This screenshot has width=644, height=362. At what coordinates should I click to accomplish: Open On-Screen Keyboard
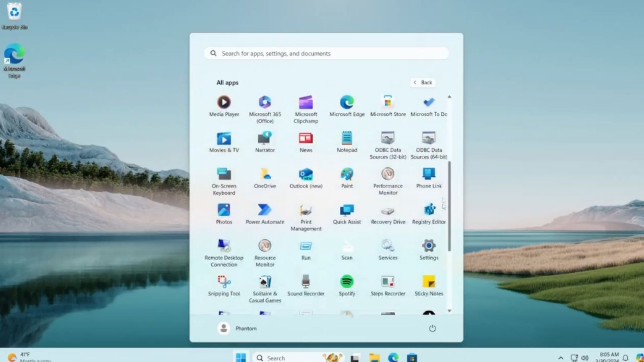224,181
